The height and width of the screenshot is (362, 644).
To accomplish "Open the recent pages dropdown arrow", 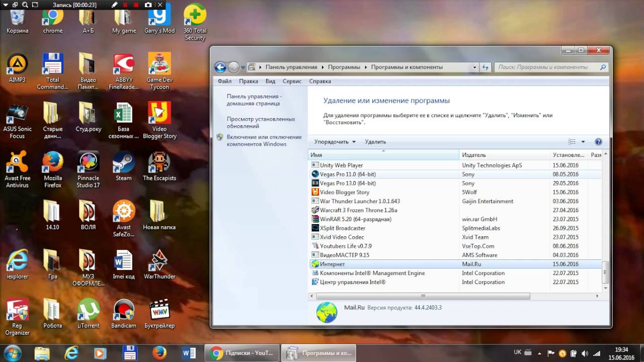I will point(243,67).
